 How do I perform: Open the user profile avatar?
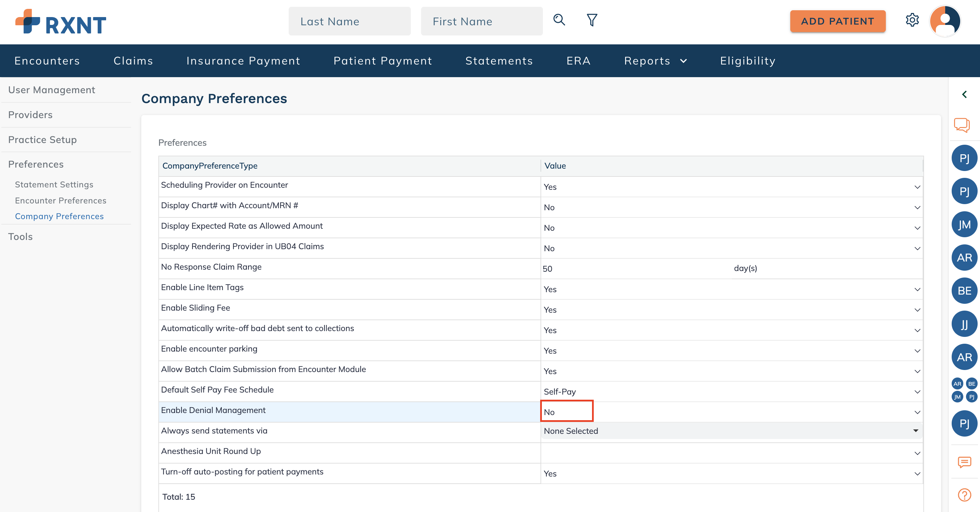[945, 21]
